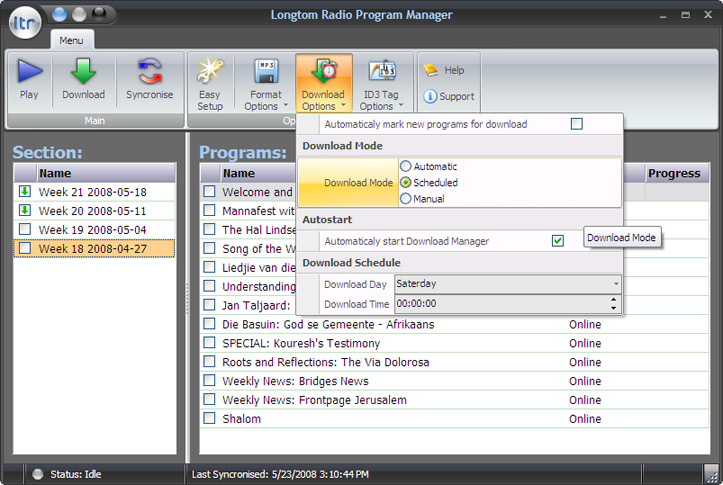Select the Automatic download mode radio
This screenshot has width=723, height=485.
coord(406,166)
